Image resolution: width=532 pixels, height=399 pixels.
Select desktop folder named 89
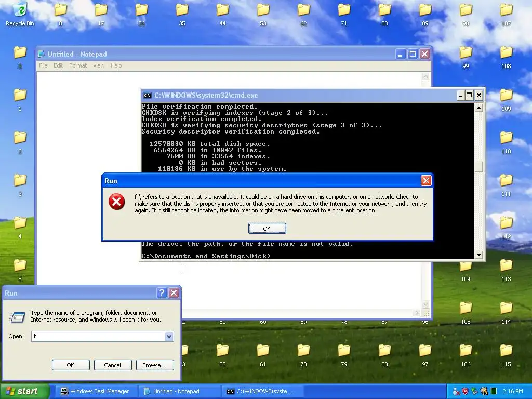[x=425, y=14]
